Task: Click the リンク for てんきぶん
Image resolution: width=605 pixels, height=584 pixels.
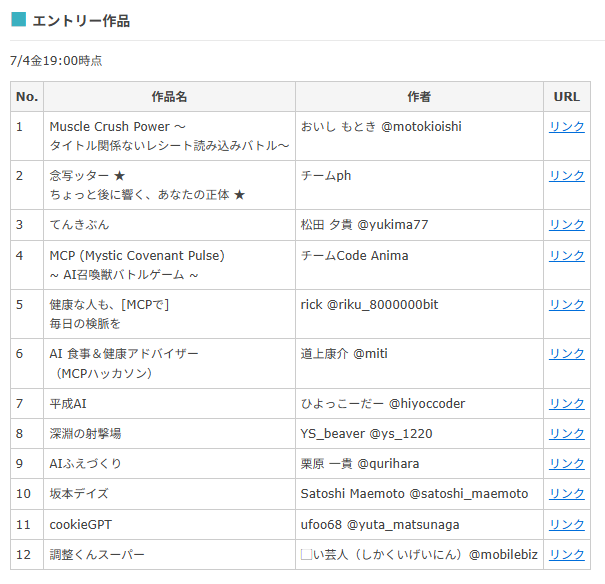Action: 566,226
